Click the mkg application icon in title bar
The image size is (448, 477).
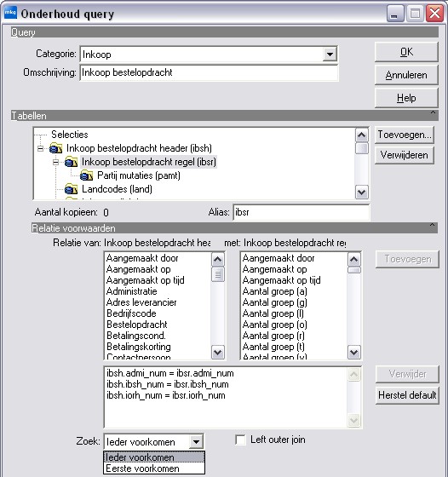10,13
